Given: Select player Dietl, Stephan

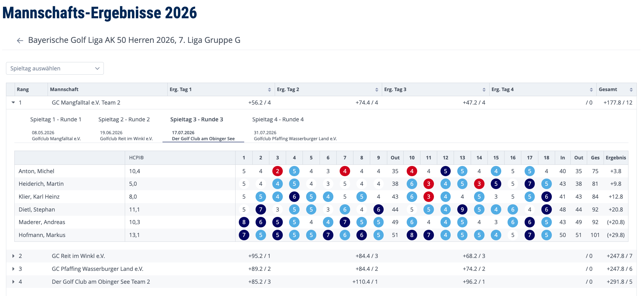Looking at the screenshot, I should pyautogui.click(x=37, y=209).
